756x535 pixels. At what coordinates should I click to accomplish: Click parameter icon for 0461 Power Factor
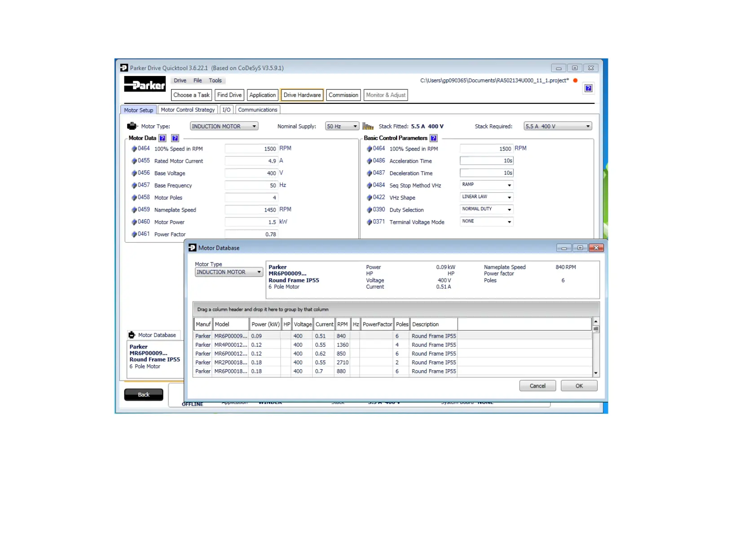[134, 234]
